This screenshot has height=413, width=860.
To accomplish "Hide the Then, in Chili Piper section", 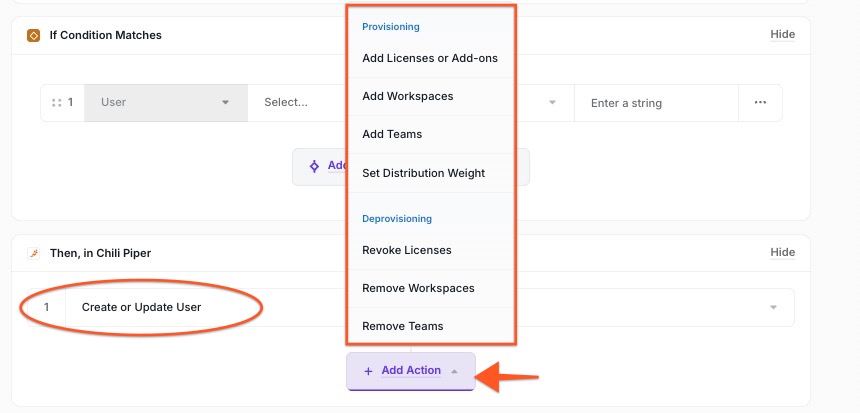I will (782, 253).
